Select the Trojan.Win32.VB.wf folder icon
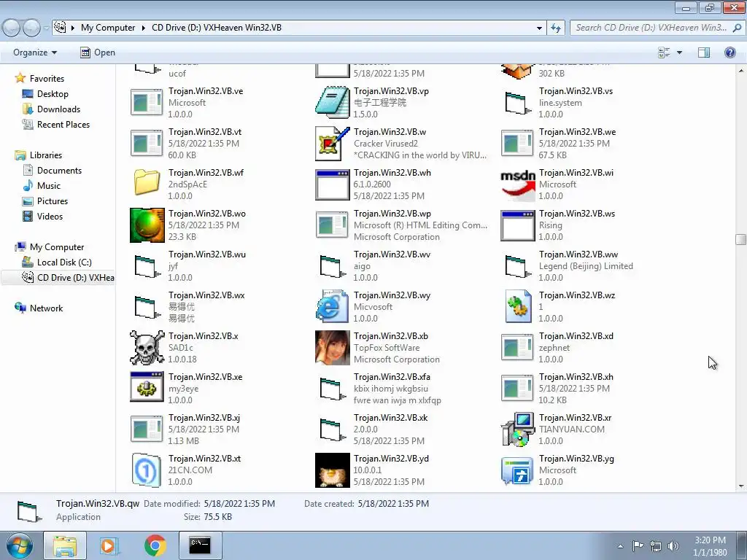 (147, 183)
